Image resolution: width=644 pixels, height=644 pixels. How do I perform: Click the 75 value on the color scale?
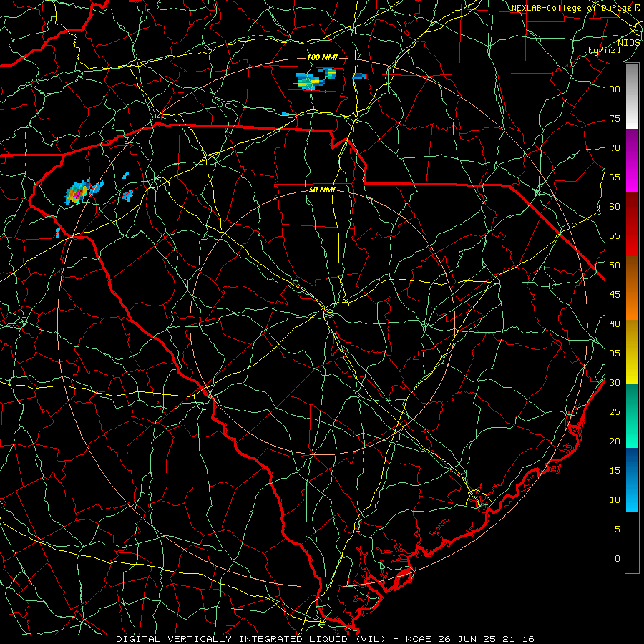click(x=615, y=118)
